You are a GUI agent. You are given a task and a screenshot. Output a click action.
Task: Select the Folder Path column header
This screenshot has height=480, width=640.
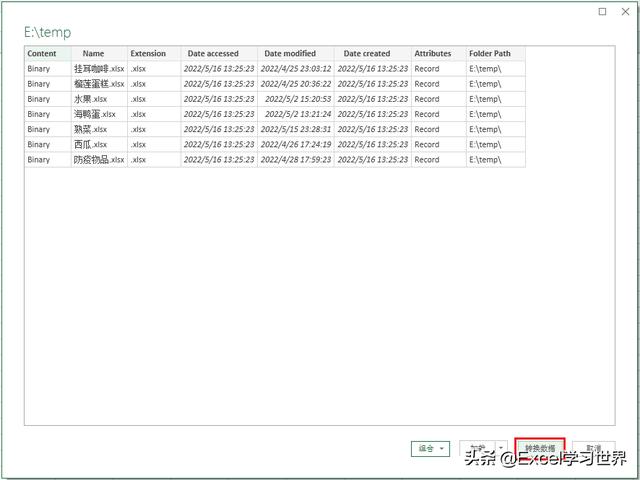(x=490, y=53)
